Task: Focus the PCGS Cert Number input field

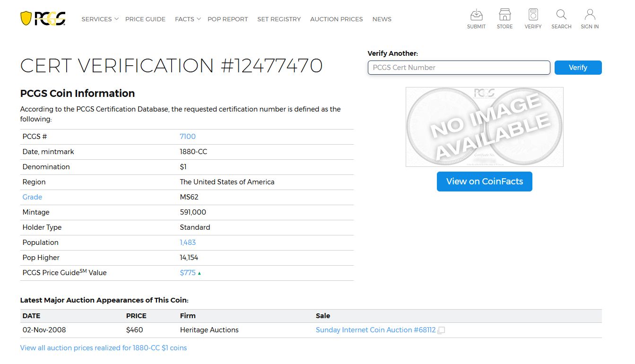Action: point(459,68)
